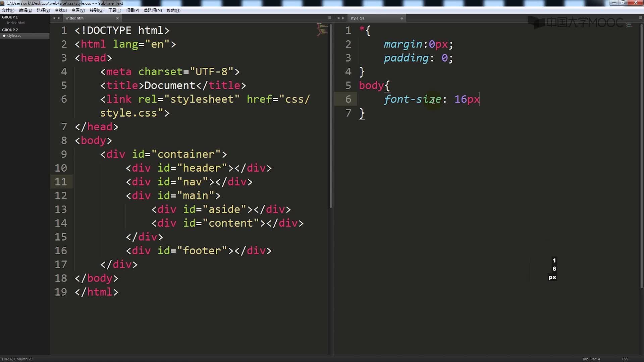Open the 查找(I) menu
The width and height of the screenshot is (644, 362).
click(x=61, y=10)
